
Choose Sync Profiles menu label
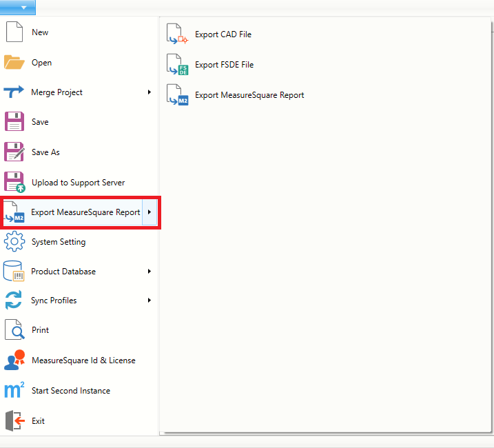pos(54,301)
